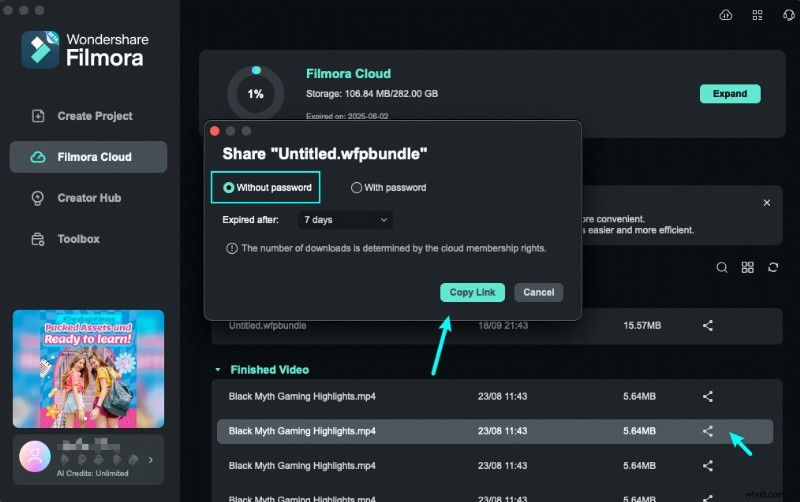Click the Copy Link button

[472, 292]
